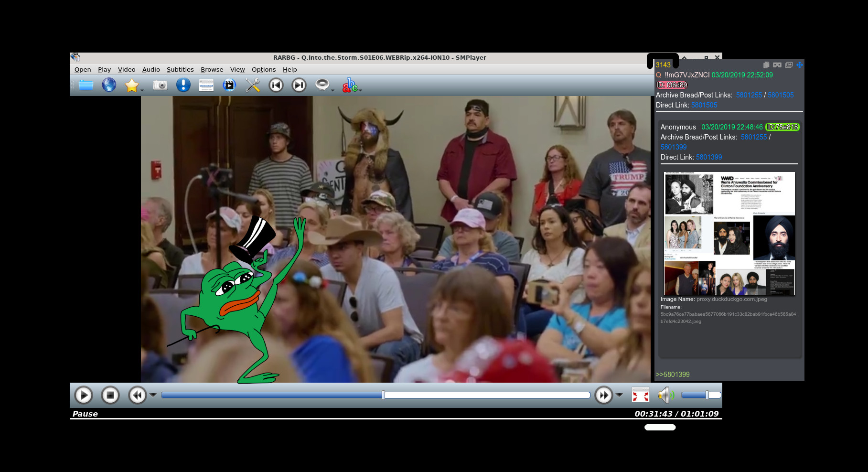Open the Open menu
This screenshot has height=472, width=868.
[x=83, y=70]
